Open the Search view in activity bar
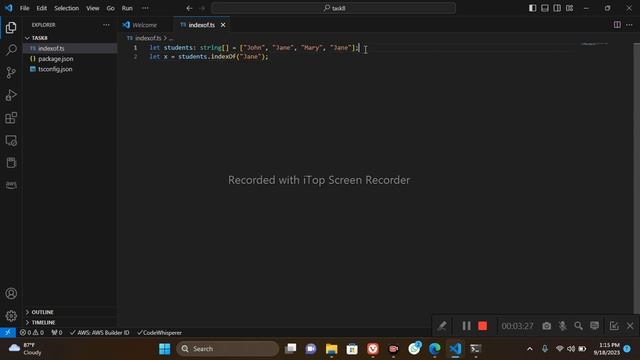Image resolution: width=640 pixels, height=360 pixels. click(11, 50)
